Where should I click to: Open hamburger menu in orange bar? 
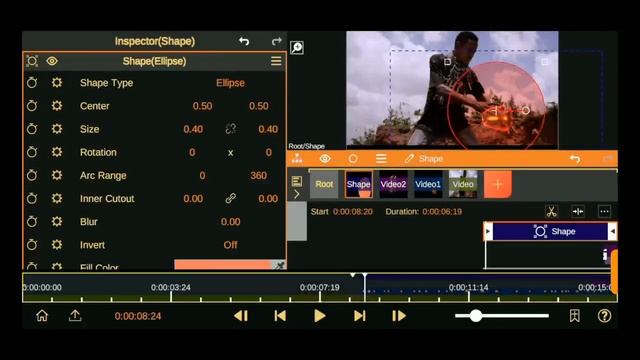[381, 158]
